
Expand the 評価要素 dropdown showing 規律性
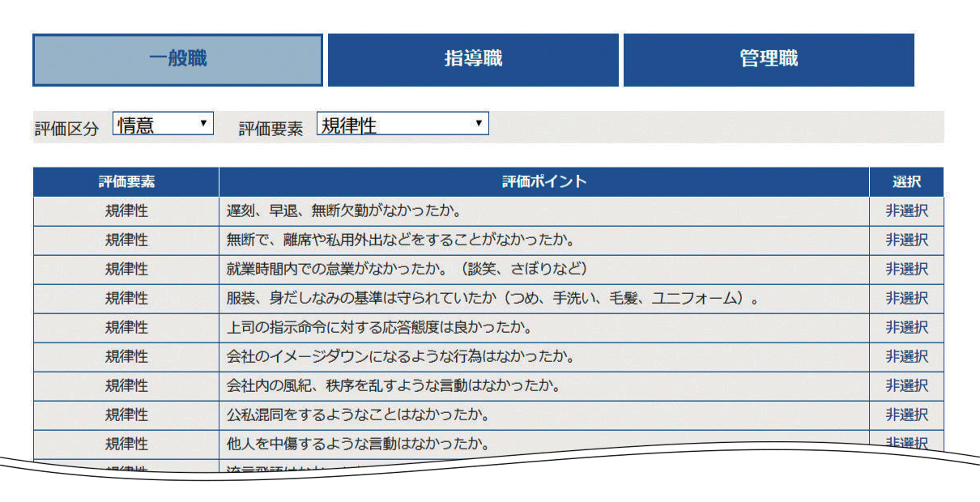[x=403, y=125]
